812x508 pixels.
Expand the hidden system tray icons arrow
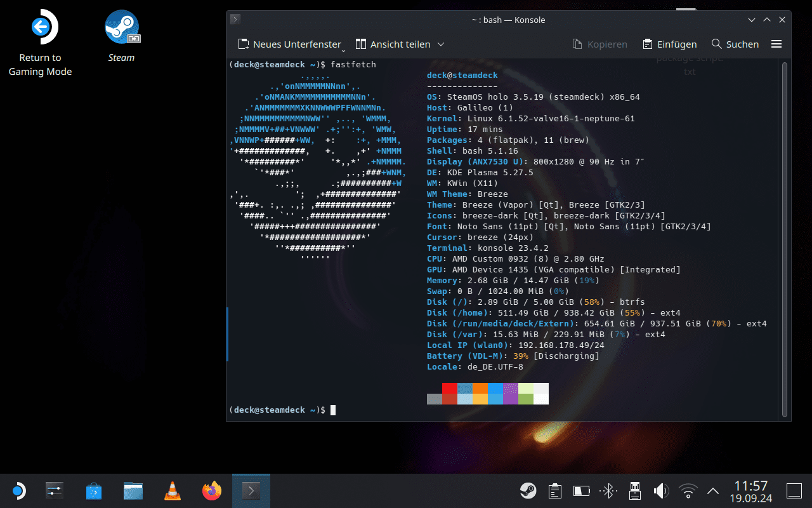coord(713,491)
